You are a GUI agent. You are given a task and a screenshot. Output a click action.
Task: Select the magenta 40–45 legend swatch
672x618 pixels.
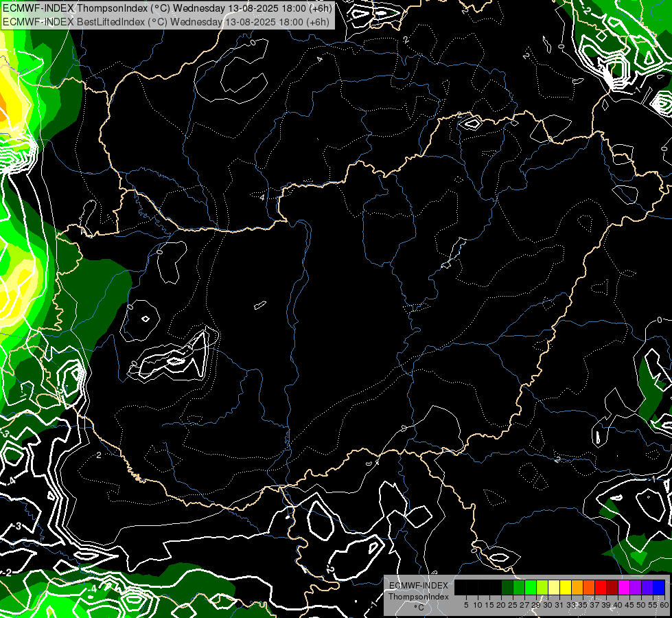click(624, 587)
